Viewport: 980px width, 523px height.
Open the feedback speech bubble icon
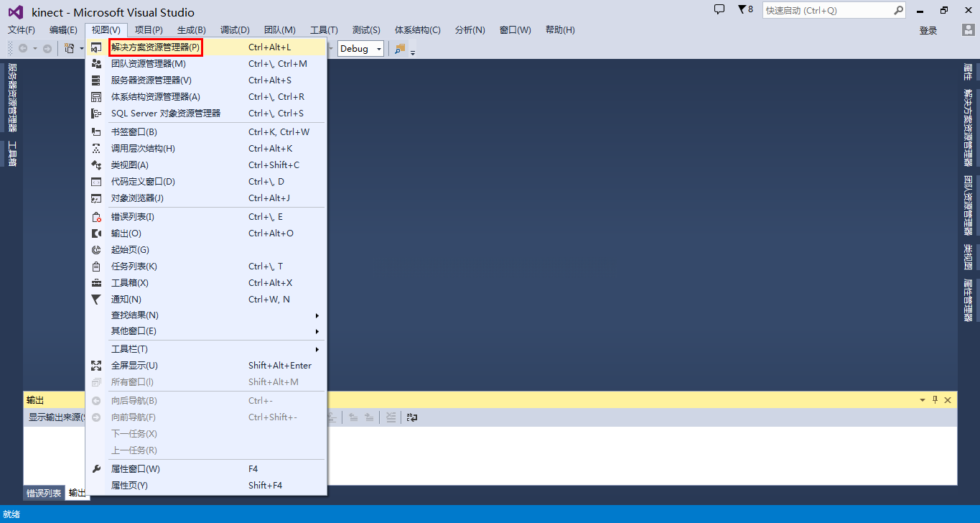click(x=719, y=9)
